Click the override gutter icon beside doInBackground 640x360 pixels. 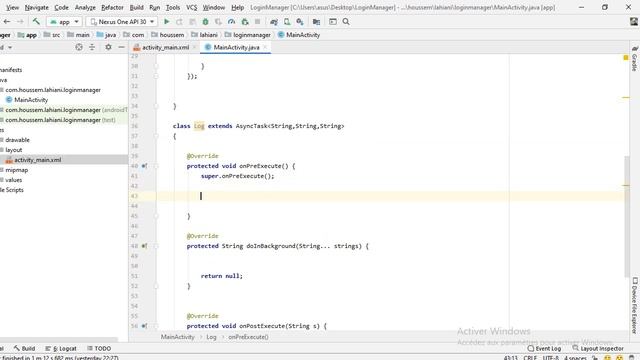(144, 246)
